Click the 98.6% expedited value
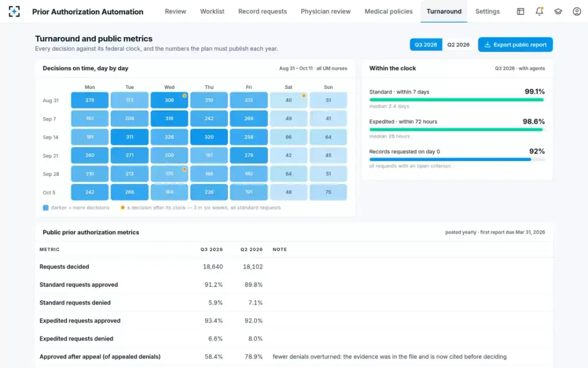The width and height of the screenshot is (588, 368). coord(534,121)
